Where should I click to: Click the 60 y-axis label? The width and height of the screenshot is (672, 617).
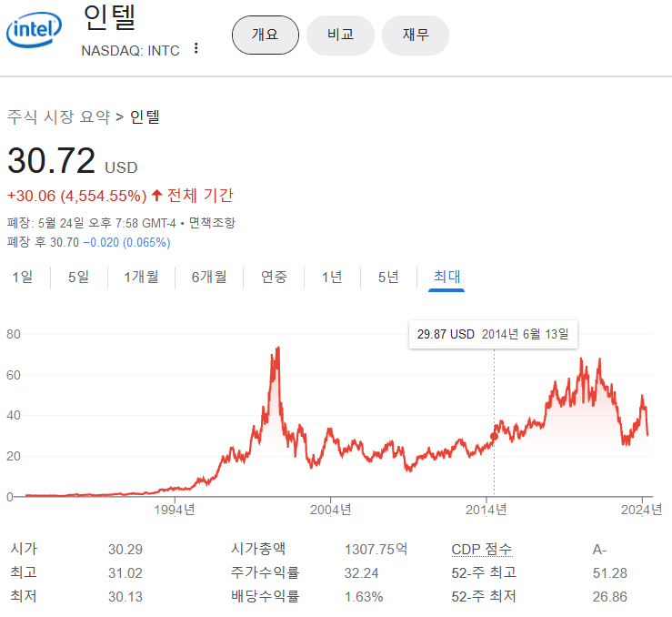pos(14,375)
